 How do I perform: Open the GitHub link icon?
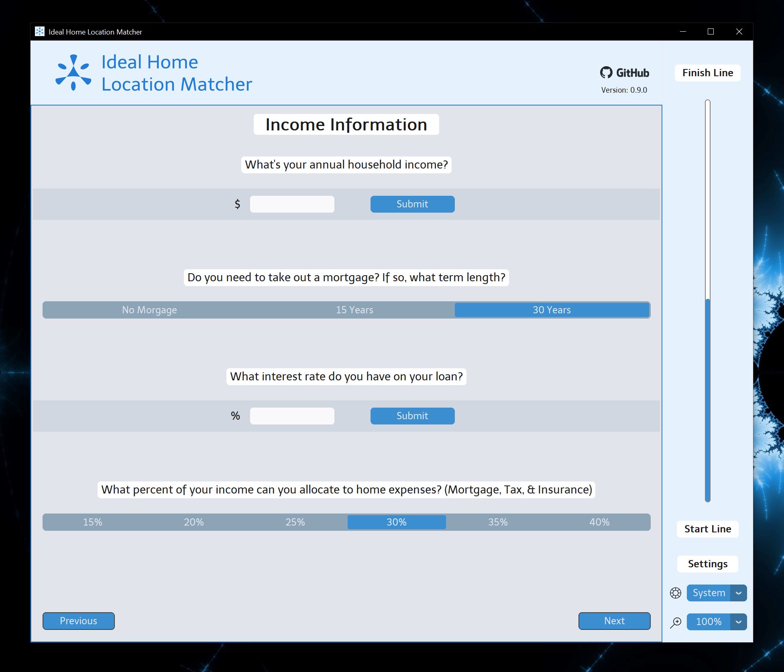[624, 73]
